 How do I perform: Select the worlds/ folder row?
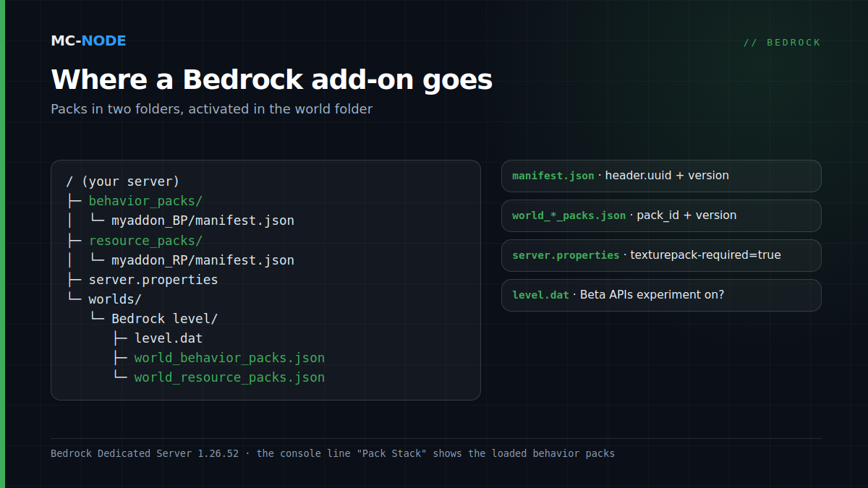tap(115, 299)
